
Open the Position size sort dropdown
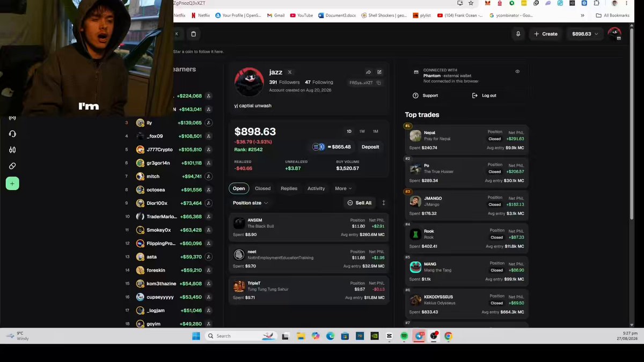point(250,203)
